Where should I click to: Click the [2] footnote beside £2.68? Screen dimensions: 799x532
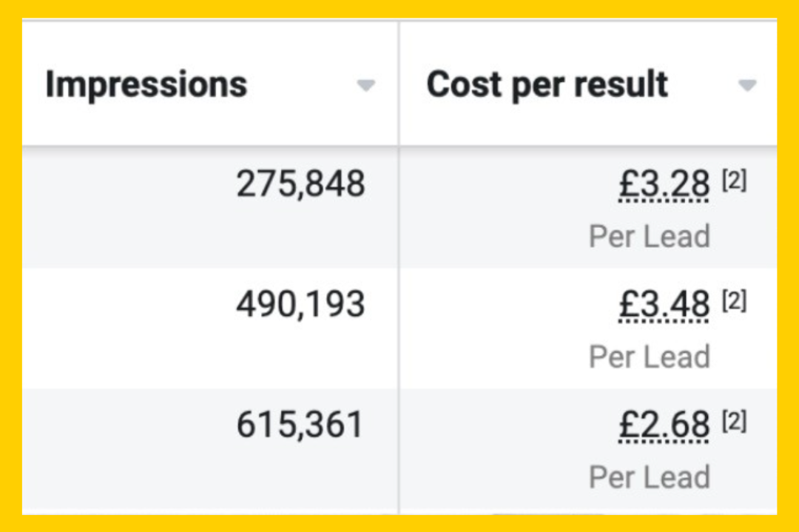[x=734, y=422]
